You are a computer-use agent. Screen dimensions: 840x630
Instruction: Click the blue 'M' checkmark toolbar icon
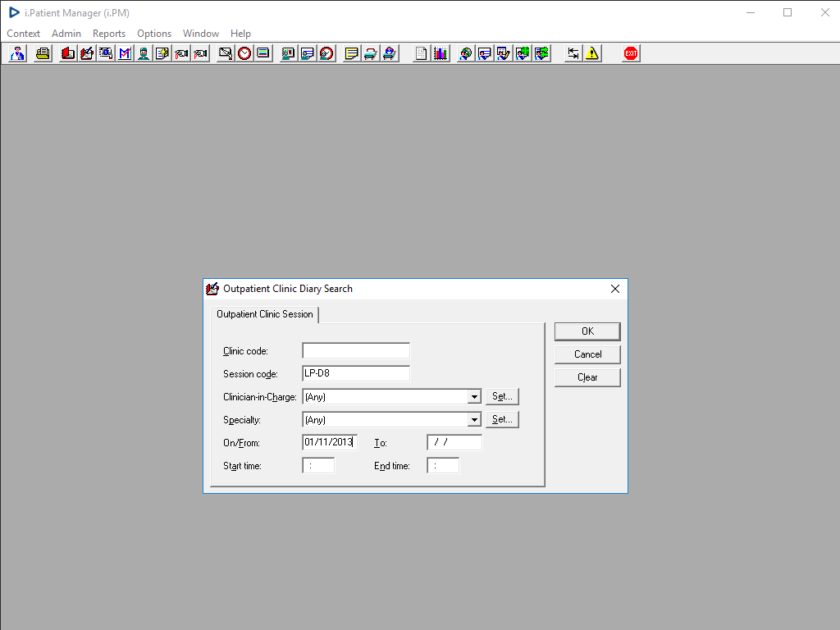coord(125,53)
